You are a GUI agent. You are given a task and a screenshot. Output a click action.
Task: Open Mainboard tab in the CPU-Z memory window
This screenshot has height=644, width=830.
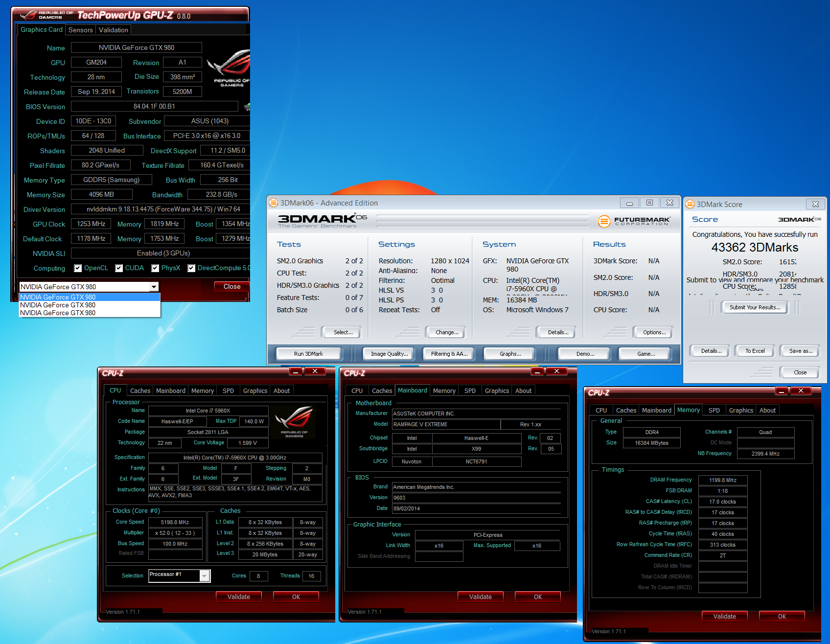pos(657,410)
